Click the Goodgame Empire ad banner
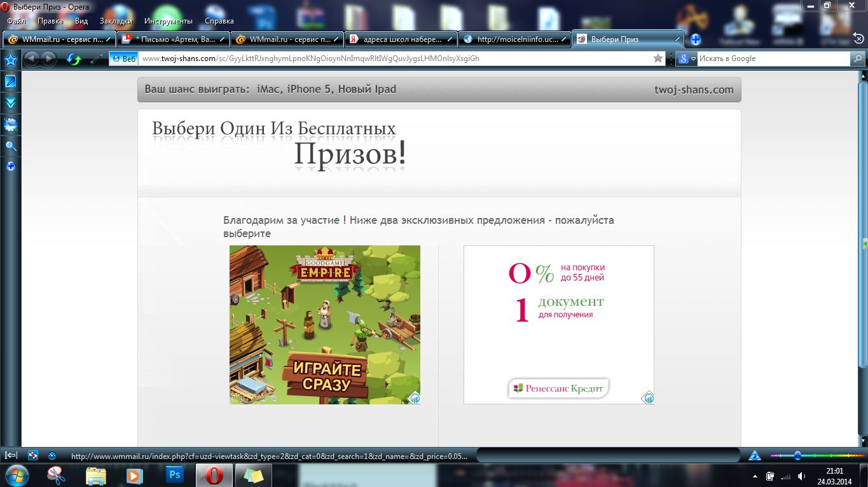The height and width of the screenshot is (487, 868). tap(325, 325)
